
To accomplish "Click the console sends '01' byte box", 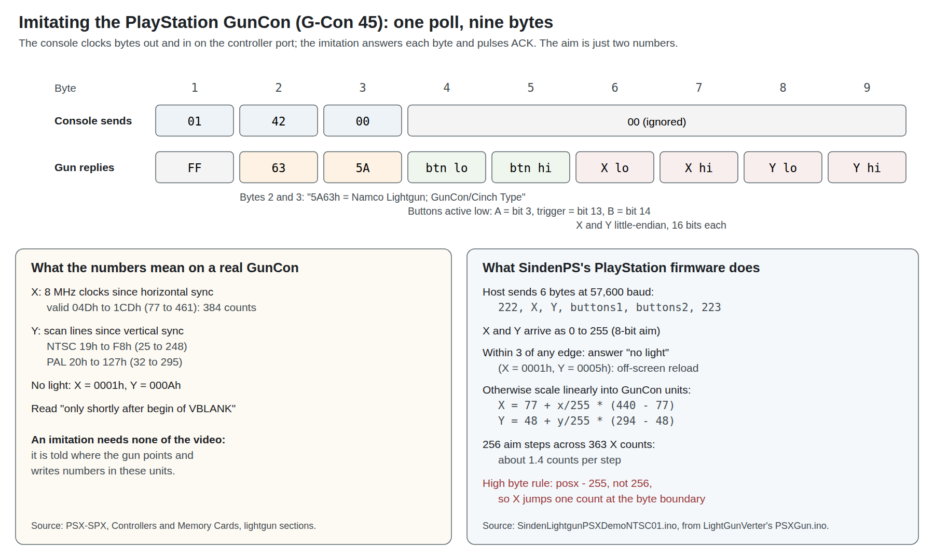I will click(195, 121).
